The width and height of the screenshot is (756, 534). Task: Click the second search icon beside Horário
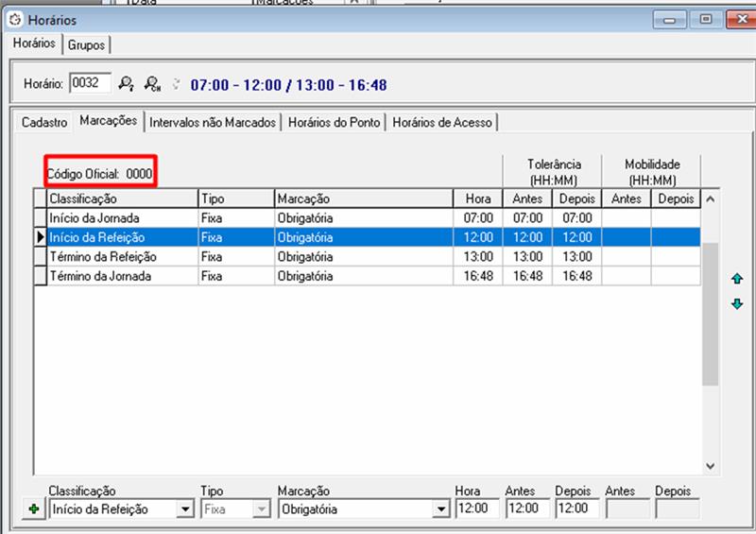click(x=153, y=85)
